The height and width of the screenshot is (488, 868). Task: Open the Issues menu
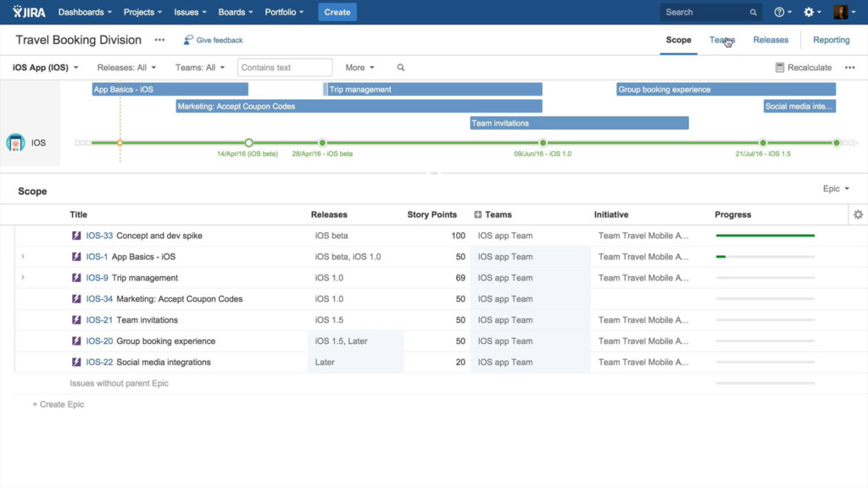click(190, 12)
